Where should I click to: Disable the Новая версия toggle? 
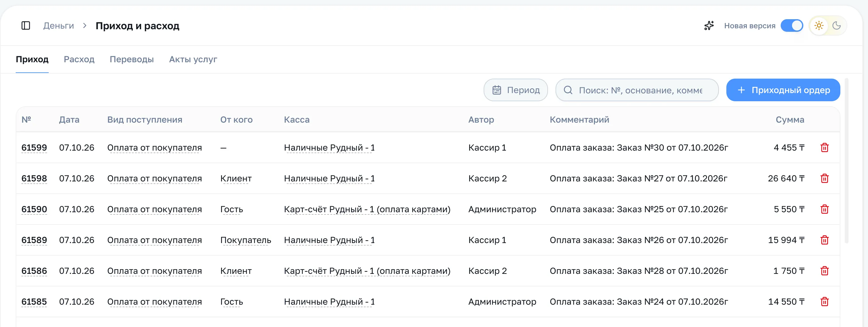(792, 26)
